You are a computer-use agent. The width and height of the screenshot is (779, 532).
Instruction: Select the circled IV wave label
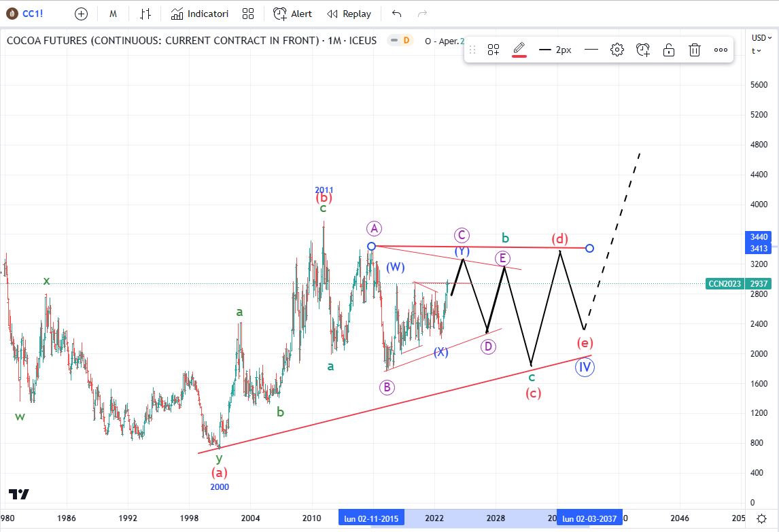(x=585, y=367)
